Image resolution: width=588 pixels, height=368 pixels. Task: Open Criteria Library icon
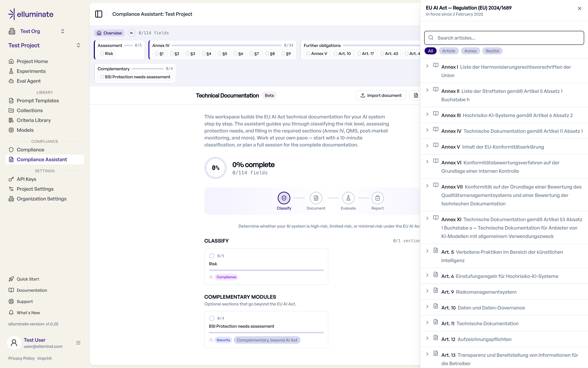(x=11, y=120)
